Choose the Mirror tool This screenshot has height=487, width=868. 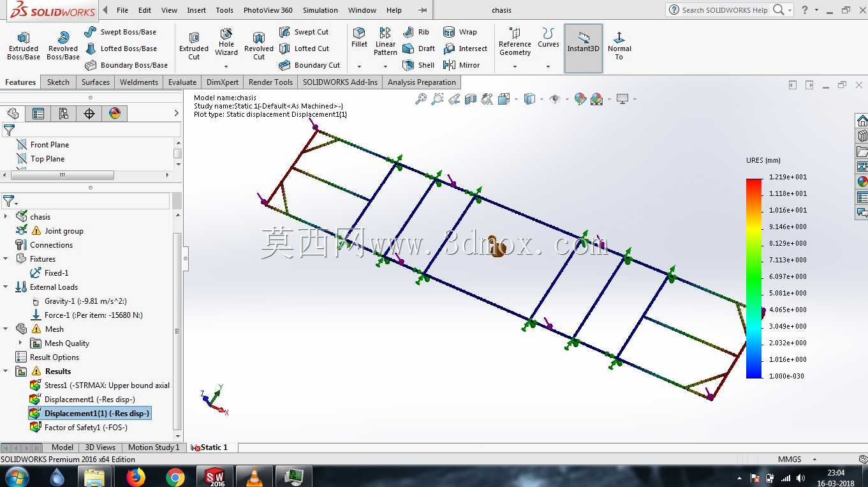tap(462, 65)
